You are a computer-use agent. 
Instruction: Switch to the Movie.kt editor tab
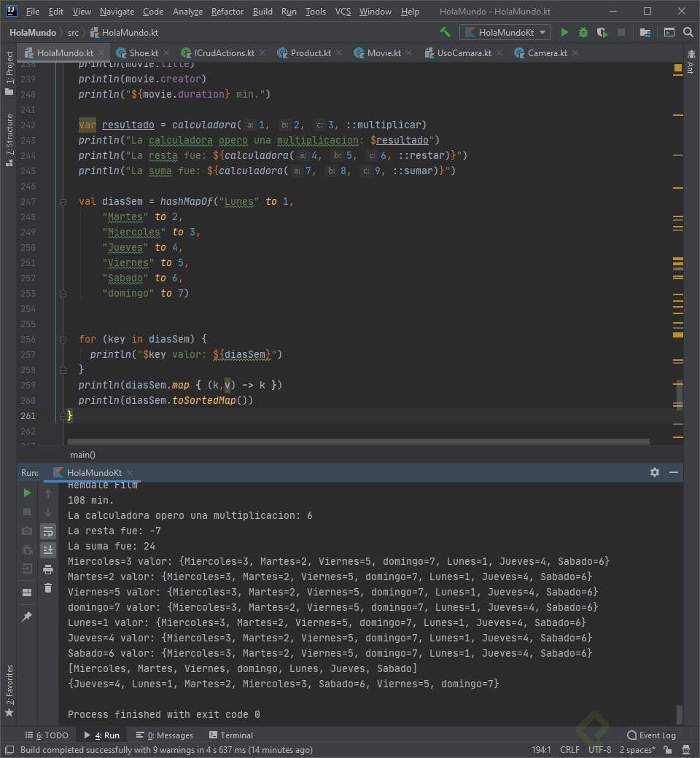(x=383, y=52)
